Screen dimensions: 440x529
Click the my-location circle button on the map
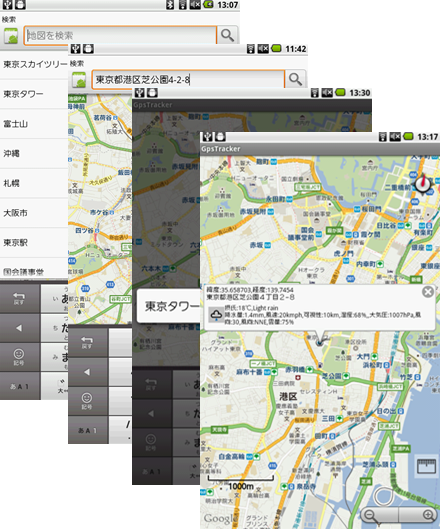(384, 496)
